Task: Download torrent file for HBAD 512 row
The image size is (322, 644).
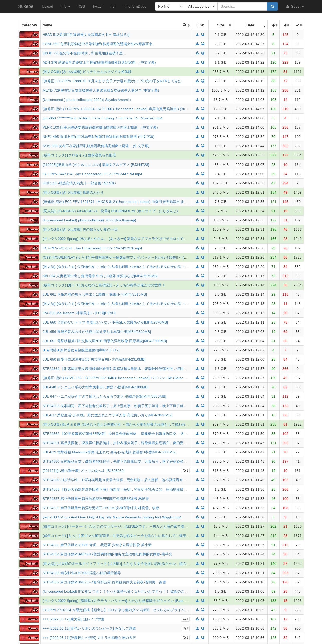Action: (197, 35)
